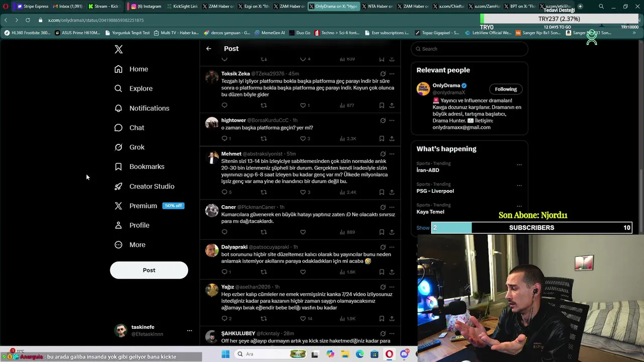The image size is (644, 362).
Task: Open the Opera icon in the taskbar
Action: coord(389,354)
